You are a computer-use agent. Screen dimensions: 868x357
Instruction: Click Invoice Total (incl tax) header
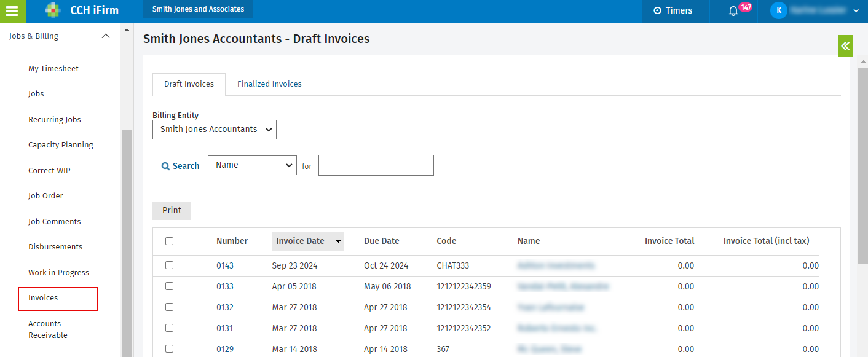[x=767, y=241]
